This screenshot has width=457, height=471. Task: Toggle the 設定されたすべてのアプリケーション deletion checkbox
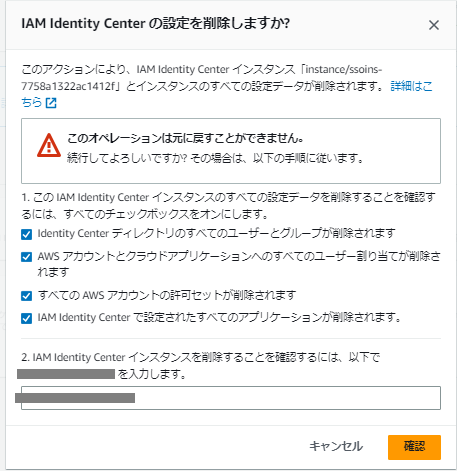[26, 318]
